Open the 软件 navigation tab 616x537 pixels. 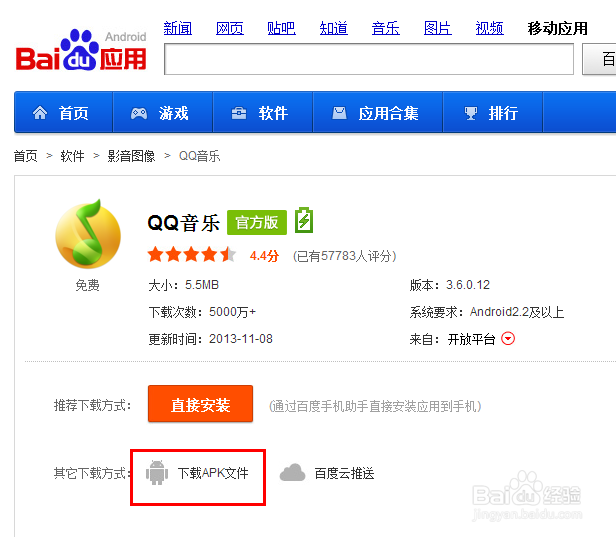click(262, 113)
